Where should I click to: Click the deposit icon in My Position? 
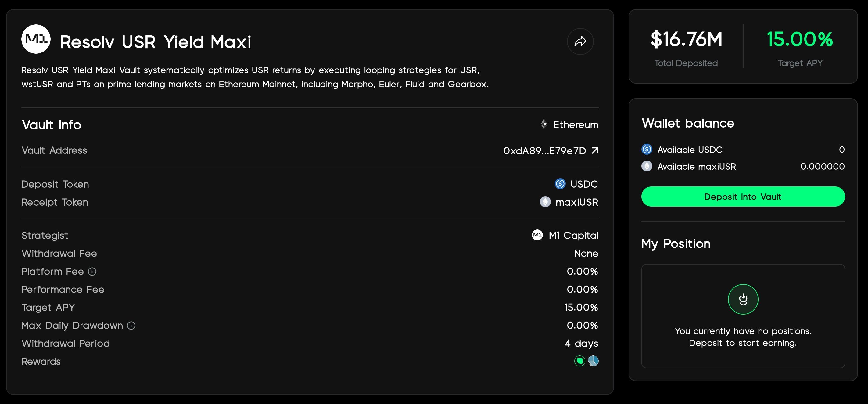pos(743,299)
